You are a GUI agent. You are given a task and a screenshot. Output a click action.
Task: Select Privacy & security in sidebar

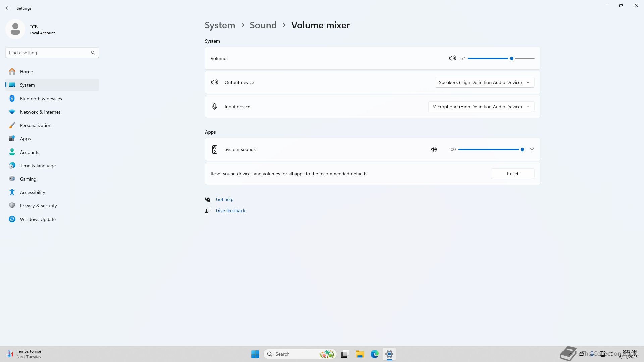pyautogui.click(x=38, y=206)
